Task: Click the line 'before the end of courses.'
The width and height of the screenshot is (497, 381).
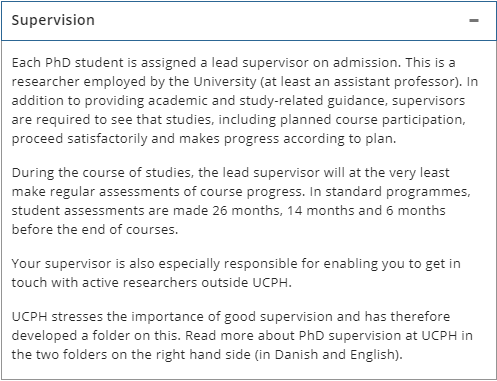Action: tap(95, 230)
